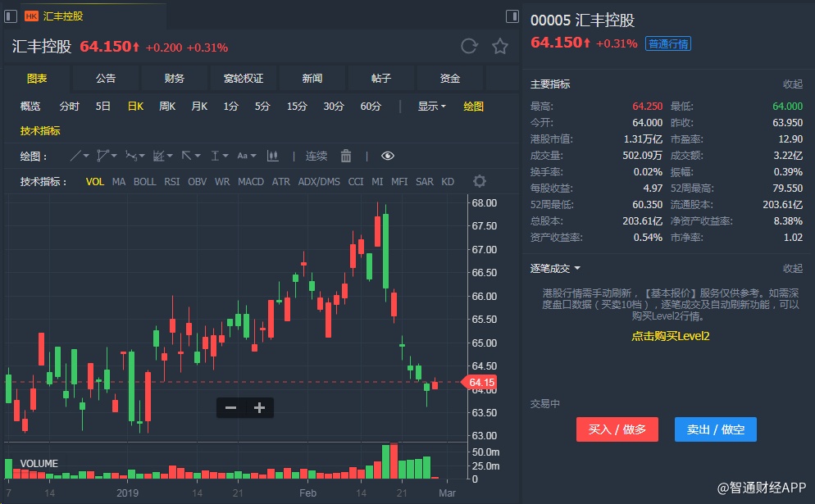Enable the ATR indicator
Screen dimensions: 815x504
point(280,182)
